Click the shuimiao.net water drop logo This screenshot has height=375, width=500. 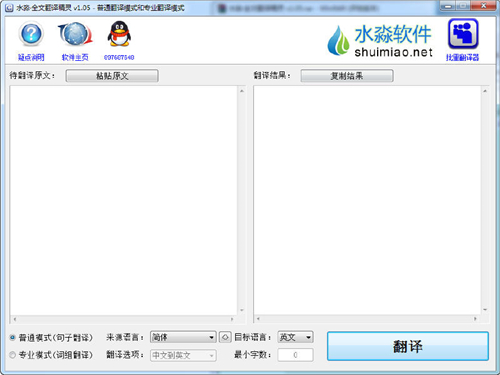[338, 41]
